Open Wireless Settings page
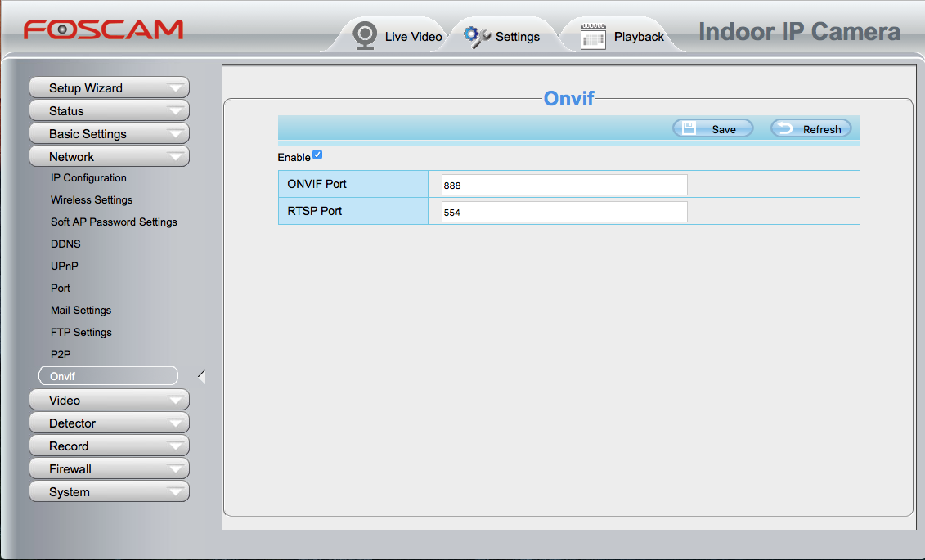The image size is (925, 560). tap(92, 200)
